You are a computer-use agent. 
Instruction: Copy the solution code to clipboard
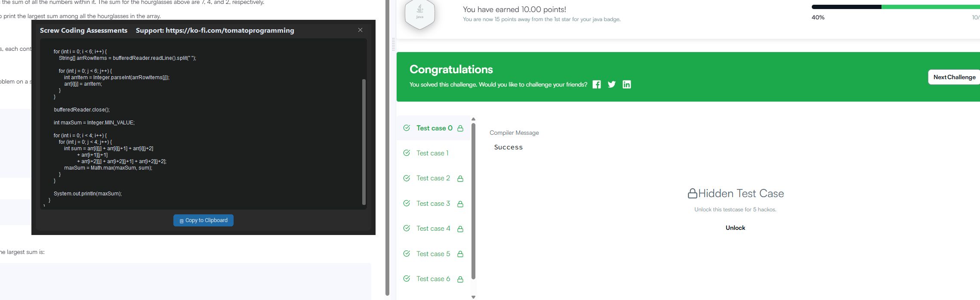pos(203,220)
